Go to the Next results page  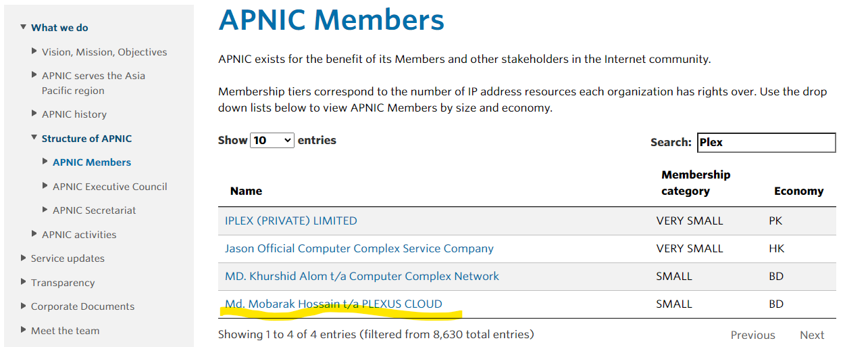pyautogui.click(x=811, y=335)
